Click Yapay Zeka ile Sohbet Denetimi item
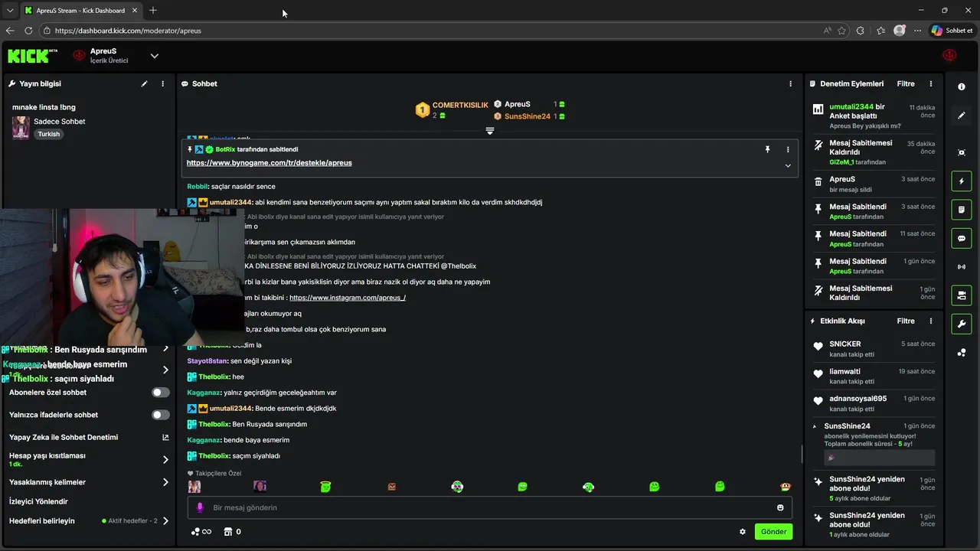Image resolution: width=980 pixels, height=551 pixels. pyautogui.click(x=64, y=438)
